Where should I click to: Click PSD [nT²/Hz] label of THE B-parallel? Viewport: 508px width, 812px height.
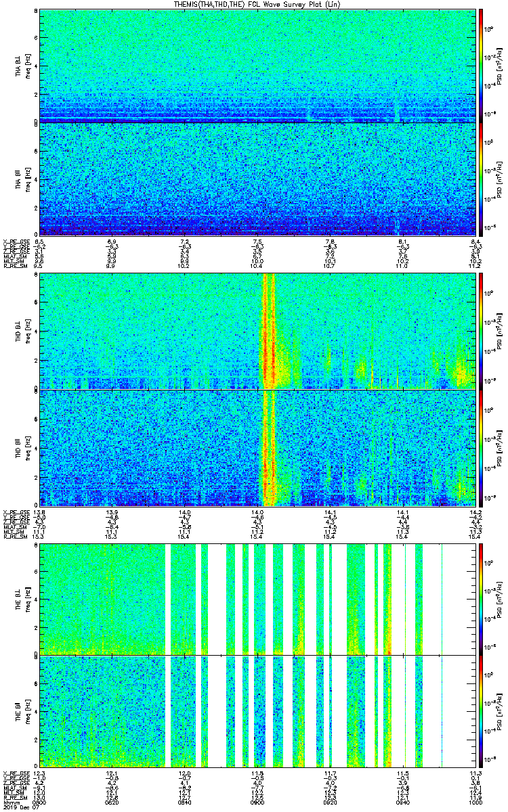499,713
